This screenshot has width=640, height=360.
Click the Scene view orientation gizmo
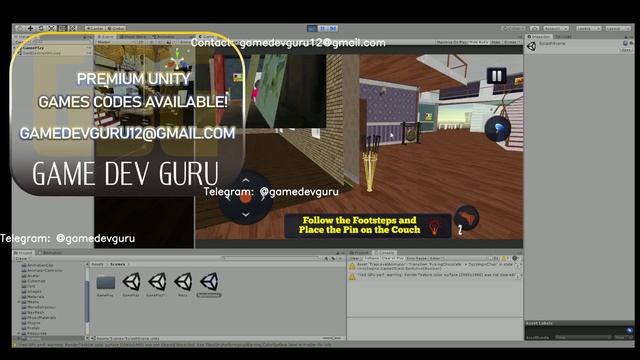click(x=178, y=62)
